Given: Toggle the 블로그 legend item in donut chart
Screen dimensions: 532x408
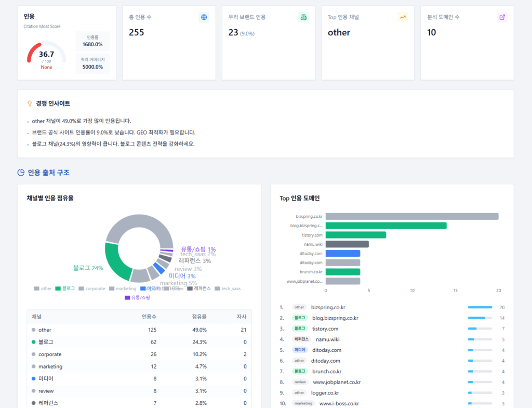Looking at the screenshot, I should click(65, 288).
